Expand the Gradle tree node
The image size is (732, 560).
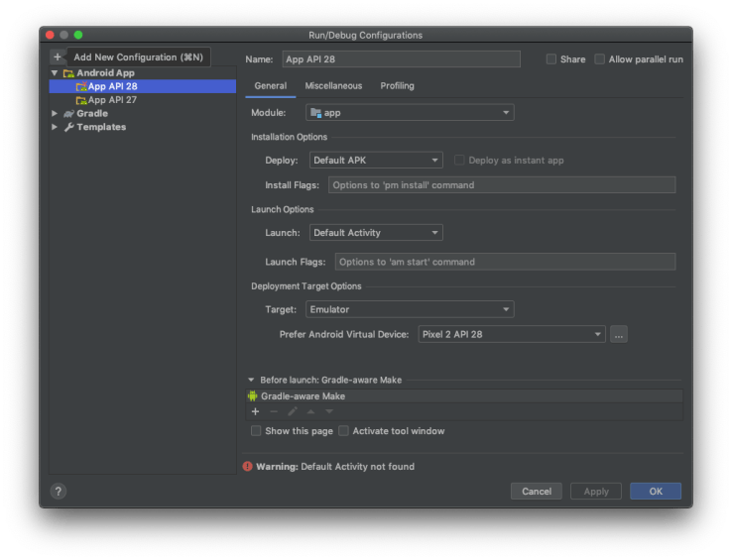(x=55, y=113)
